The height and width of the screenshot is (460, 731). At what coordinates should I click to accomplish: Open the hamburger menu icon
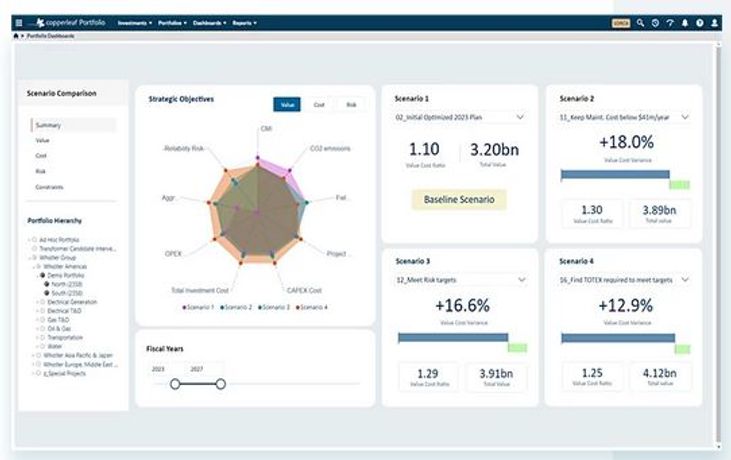pyautogui.click(x=19, y=23)
